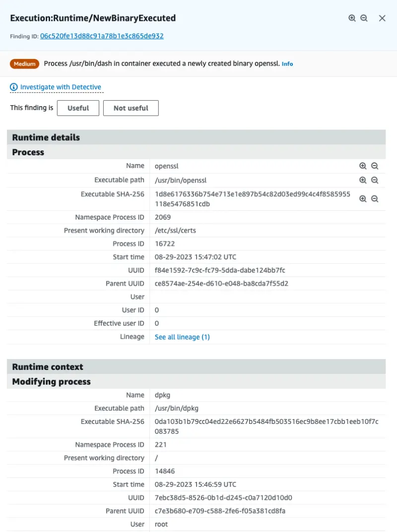
Task: Exclude process name openssl using zoom-out icon
Action: (x=375, y=166)
